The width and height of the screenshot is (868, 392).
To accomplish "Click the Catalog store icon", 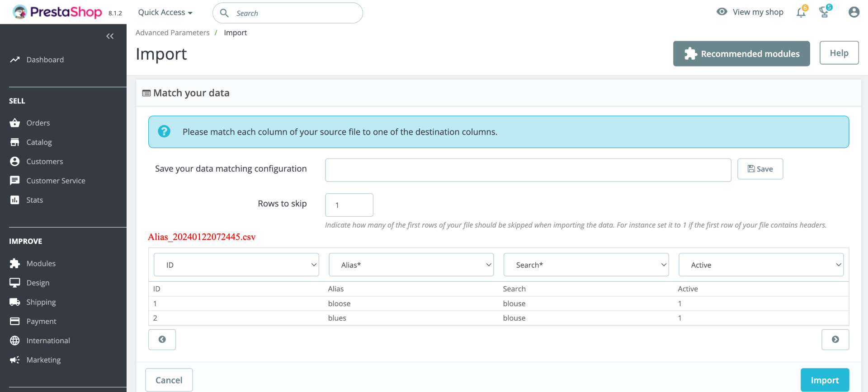I will 15,142.
